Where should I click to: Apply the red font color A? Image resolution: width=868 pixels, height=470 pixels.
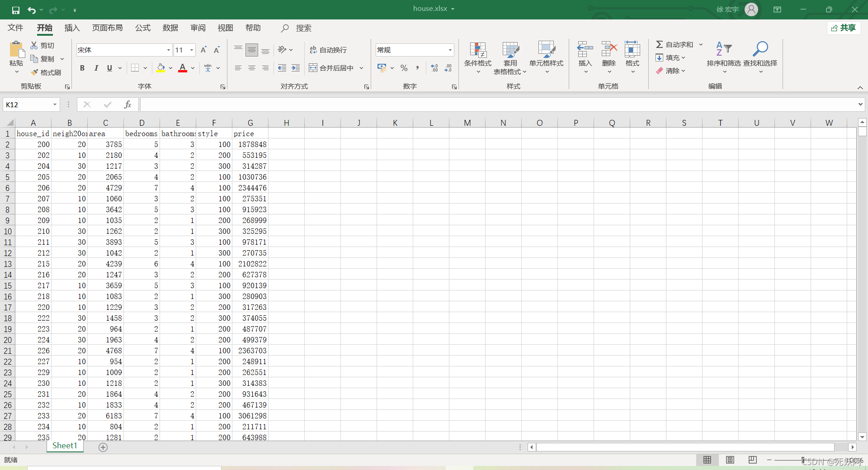click(x=183, y=68)
